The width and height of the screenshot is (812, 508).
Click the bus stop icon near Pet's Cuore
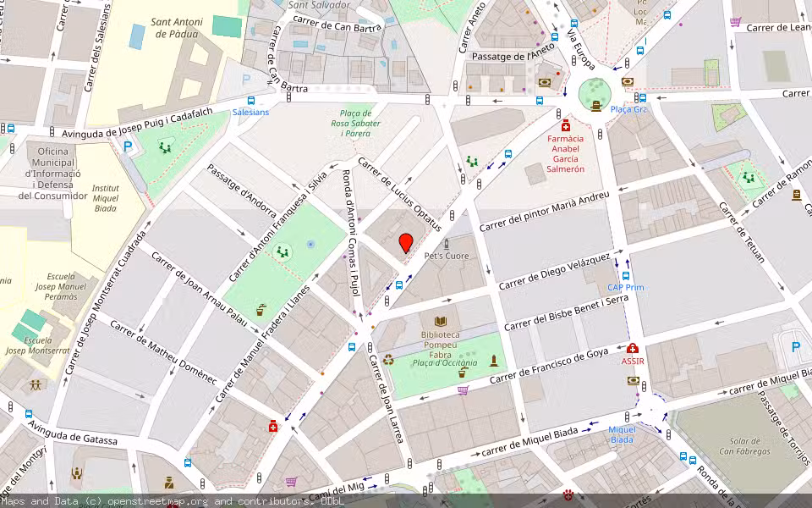pyautogui.click(x=398, y=285)
